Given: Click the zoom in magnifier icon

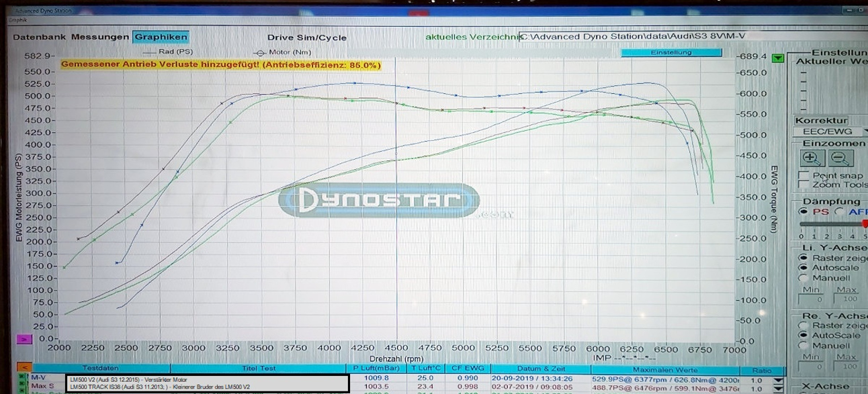Looking at the screenshot, I should pyautogui.click(x=812, y=158).
